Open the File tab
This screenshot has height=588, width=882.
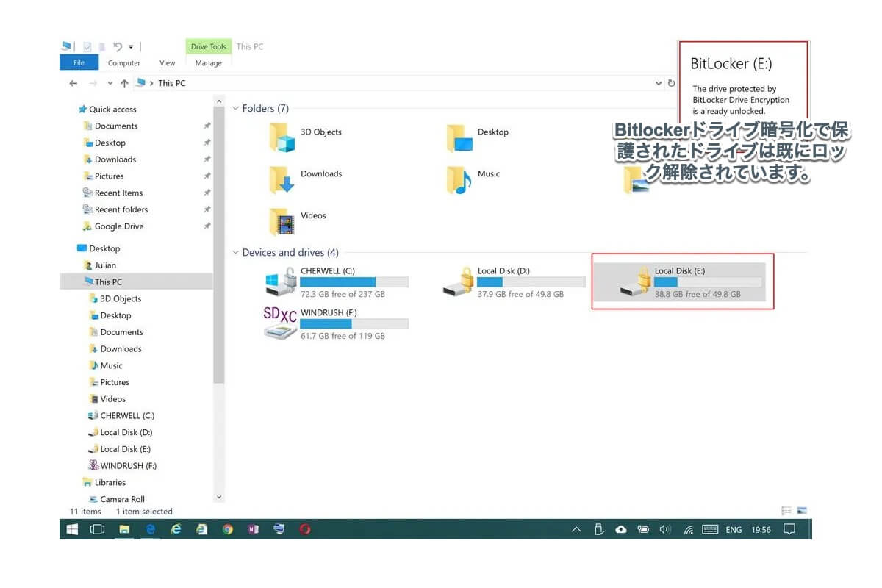[79, 63]
